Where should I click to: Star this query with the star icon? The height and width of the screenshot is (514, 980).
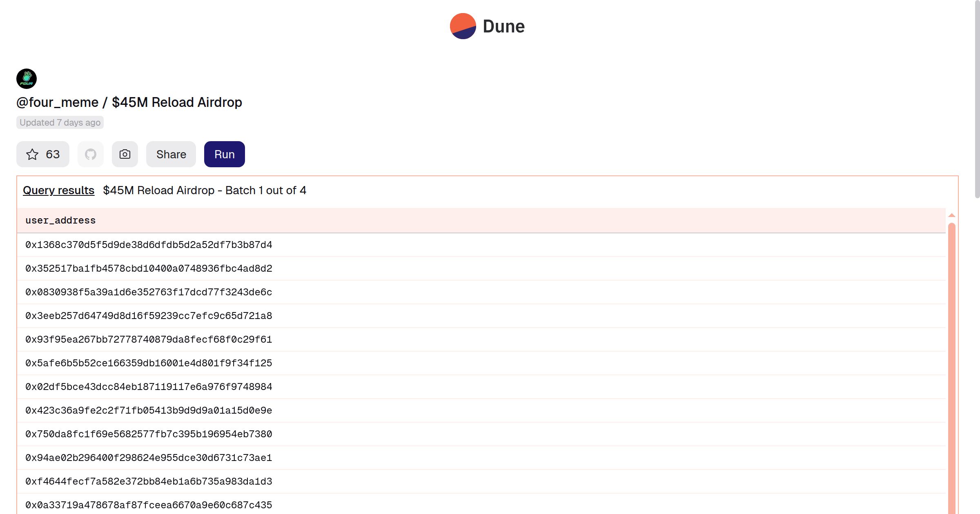click(32, 154)
